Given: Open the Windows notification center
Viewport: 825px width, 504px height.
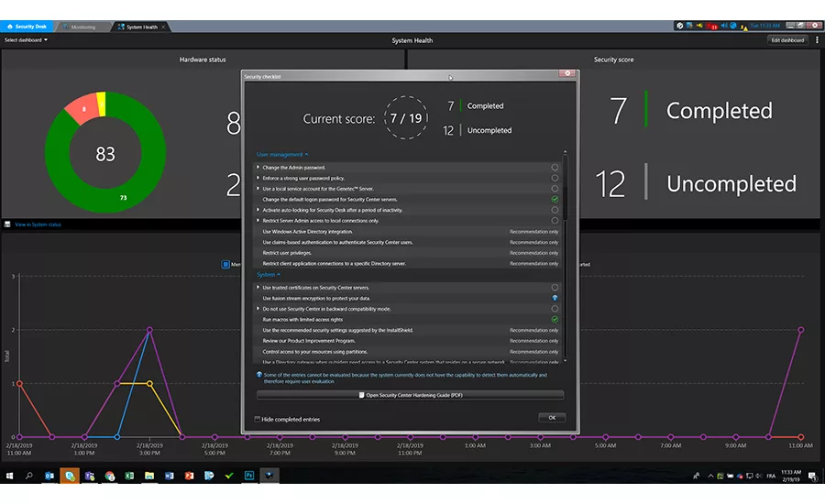Looking at the screenshot, I should pyautogui.click(x=812, y=477).
